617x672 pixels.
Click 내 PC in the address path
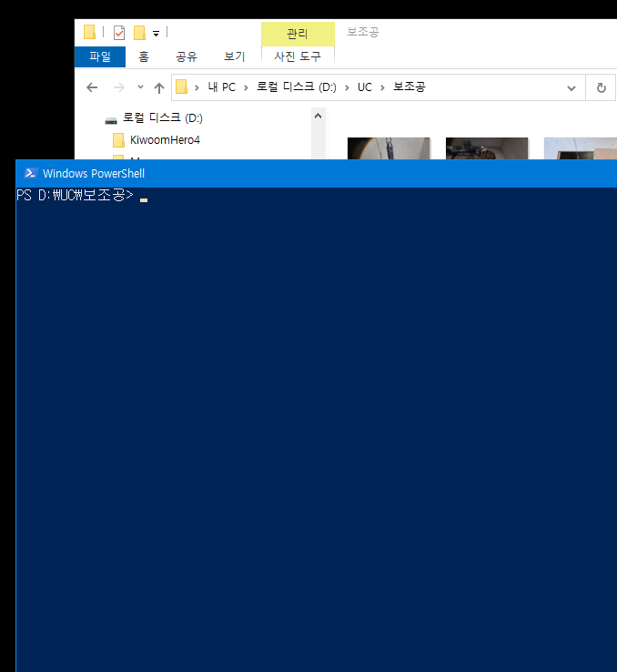221,87
